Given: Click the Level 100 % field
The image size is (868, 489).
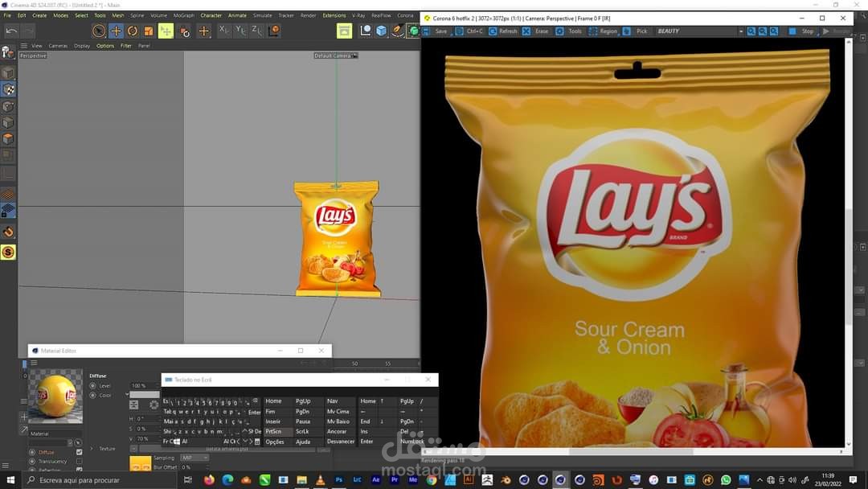Looking at the screenshot, I should click(x=145, y=385).
